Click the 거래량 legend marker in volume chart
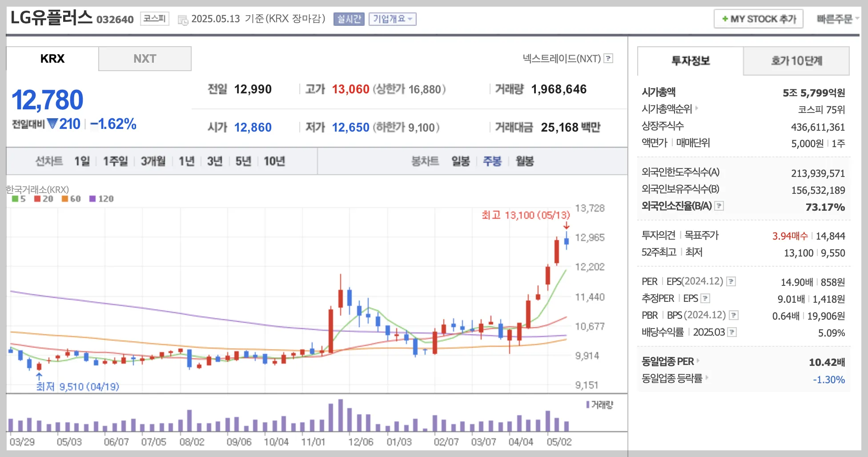This screenshot has width=868, height=457. click(588, 405)
